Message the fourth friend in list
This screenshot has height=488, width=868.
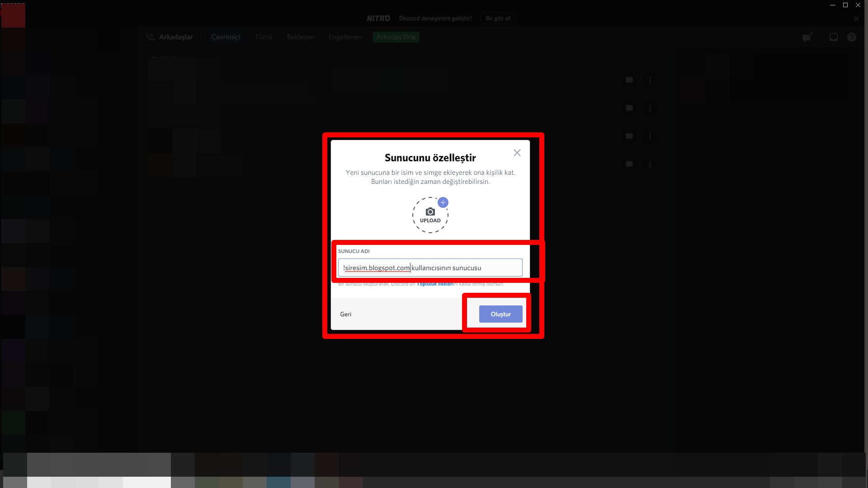(629, 164)
